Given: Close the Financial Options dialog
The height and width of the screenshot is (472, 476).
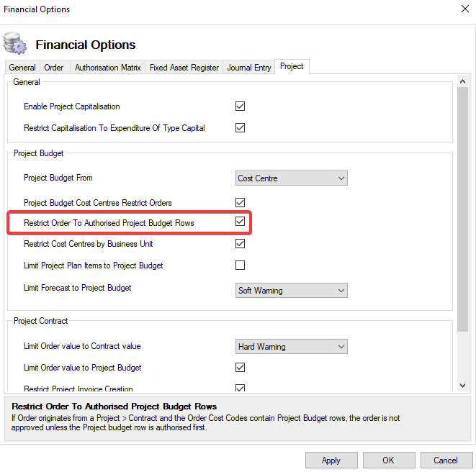Looking at the screenshot, I should pos(463,9).
